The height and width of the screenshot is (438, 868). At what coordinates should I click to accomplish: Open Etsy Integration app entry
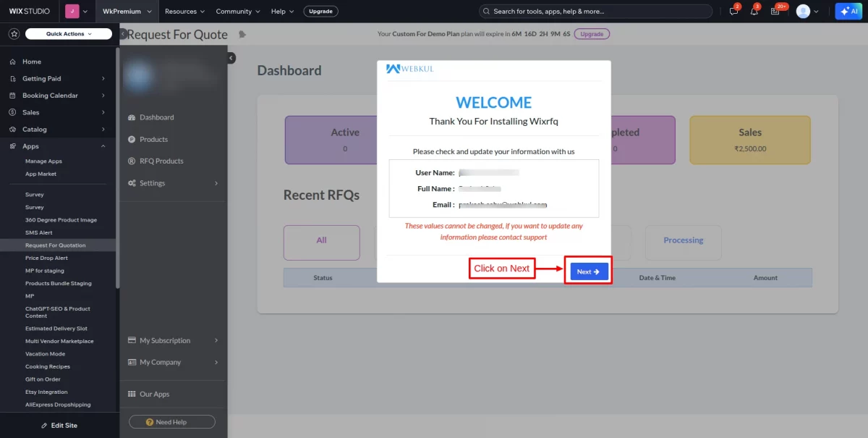(46, 392)
